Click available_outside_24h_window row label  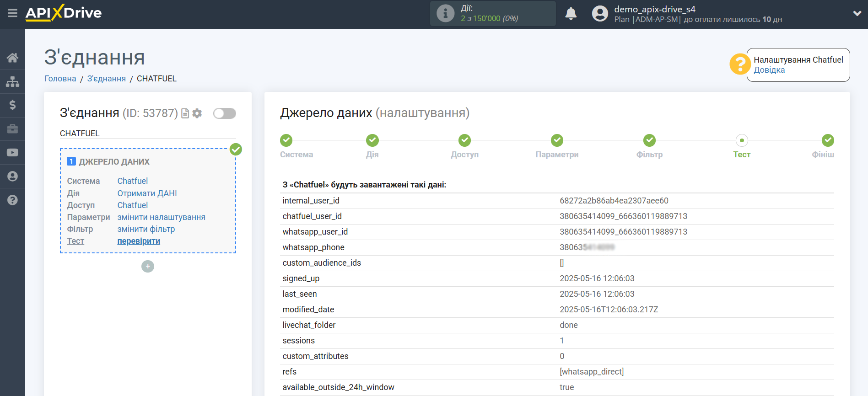click(339, 387)
